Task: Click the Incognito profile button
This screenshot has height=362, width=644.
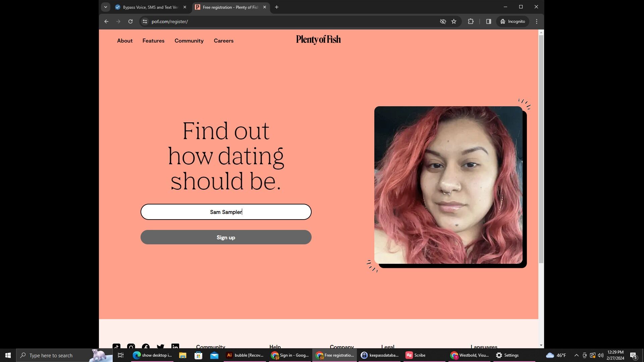Action: [x=513, y=21]
